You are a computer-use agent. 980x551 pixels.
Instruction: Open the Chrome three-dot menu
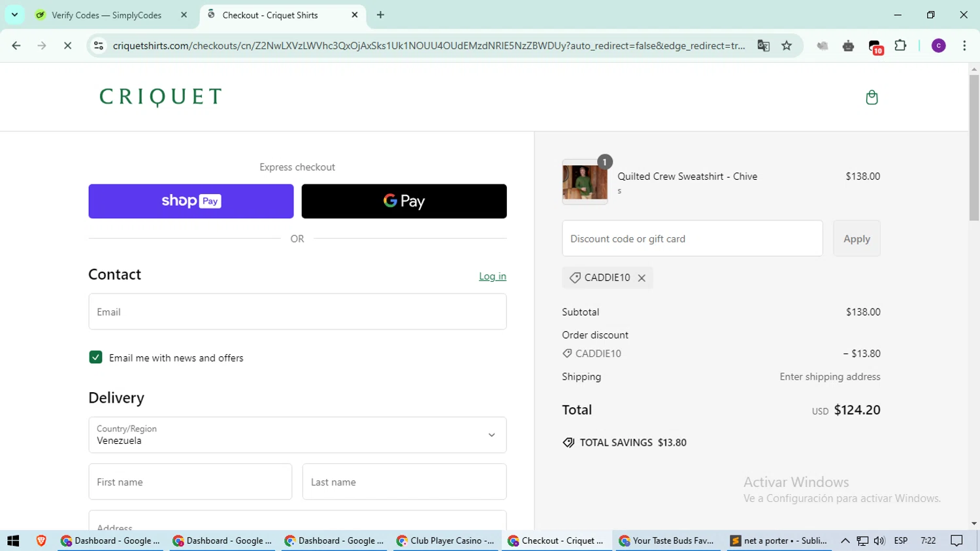coord(964,46)
